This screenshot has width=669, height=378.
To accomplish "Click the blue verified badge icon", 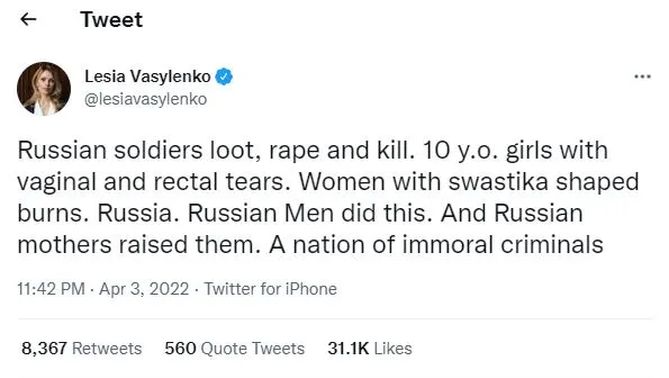I will [x=224, y=77].
